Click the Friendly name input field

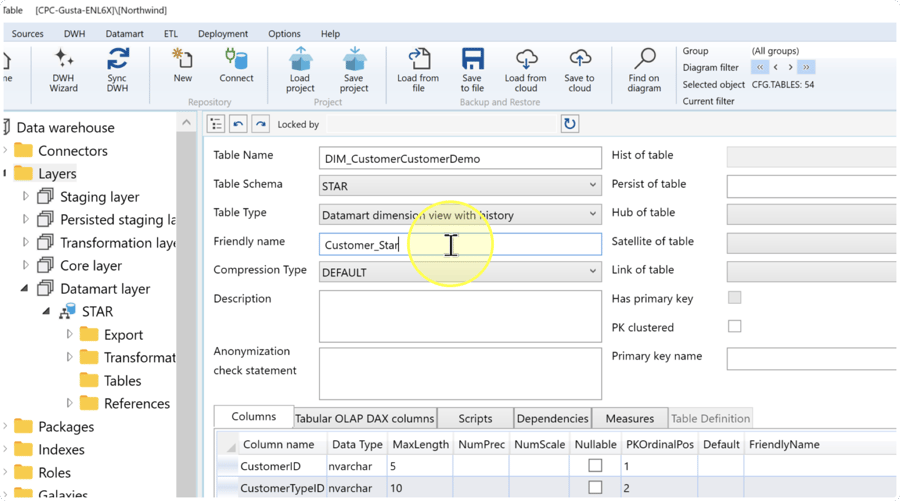click(460, 244)
